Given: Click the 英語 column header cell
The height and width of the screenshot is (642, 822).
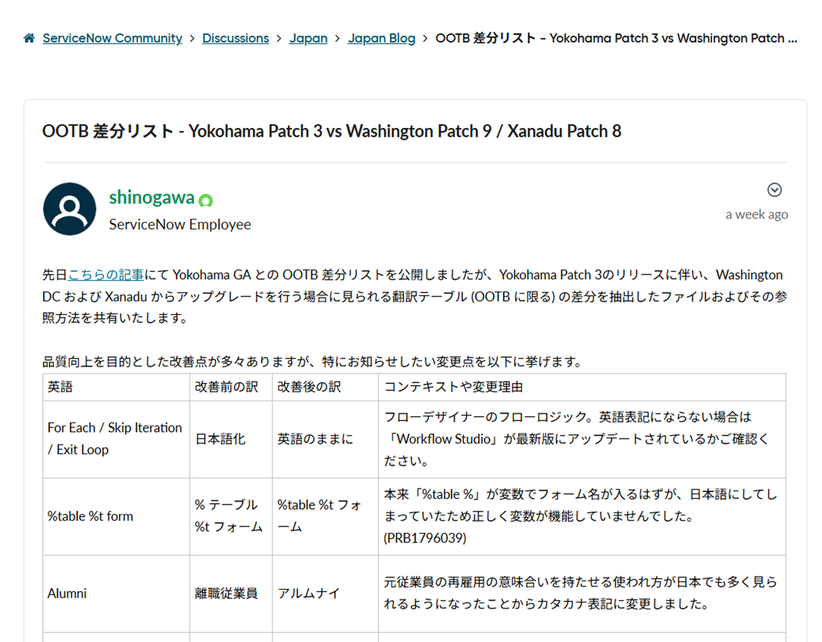Looking at the screenshot, I should coord(116,387).
